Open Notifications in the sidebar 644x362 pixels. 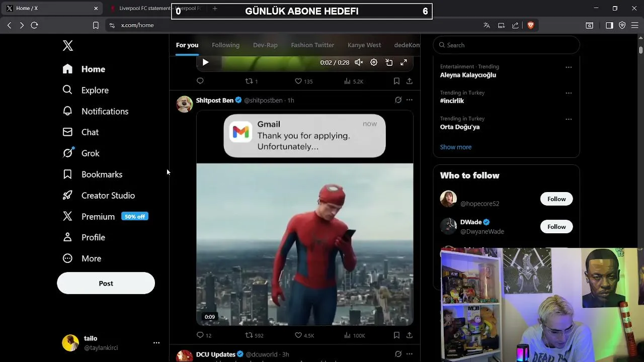pos(96,111)
